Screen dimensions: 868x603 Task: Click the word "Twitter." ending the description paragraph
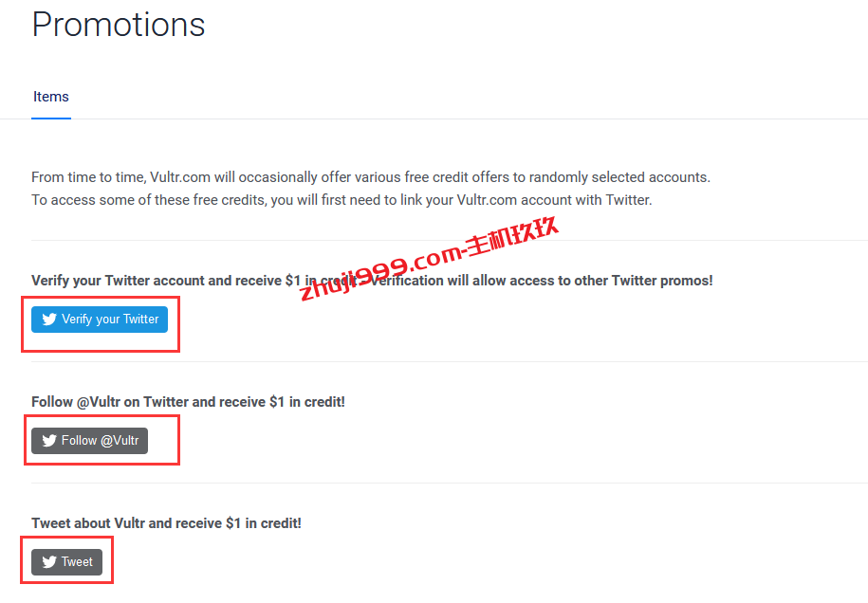click(x=629, y=200)
